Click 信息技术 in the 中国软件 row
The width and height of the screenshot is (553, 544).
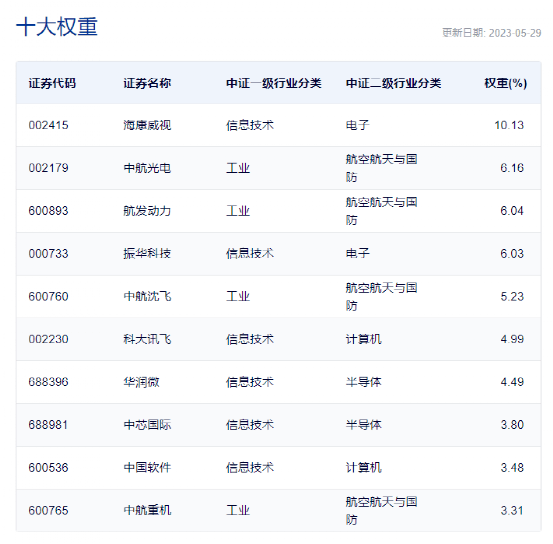(250, 468)
